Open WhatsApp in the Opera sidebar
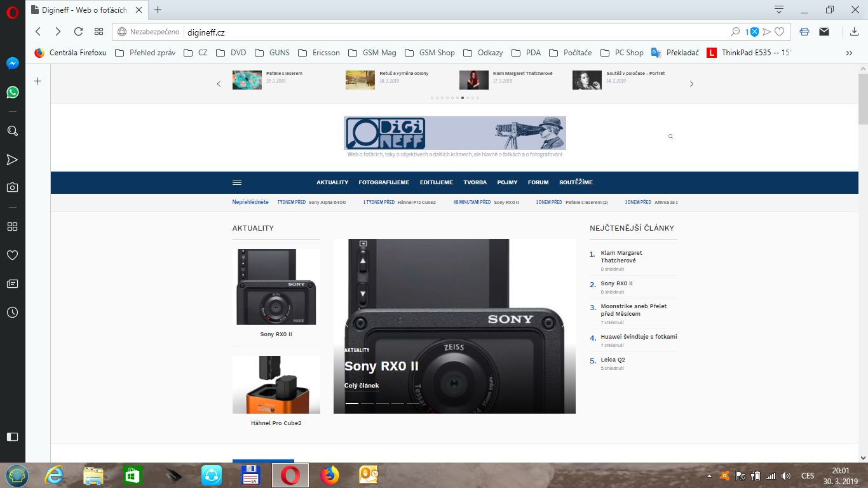 (x=12, y=93)
